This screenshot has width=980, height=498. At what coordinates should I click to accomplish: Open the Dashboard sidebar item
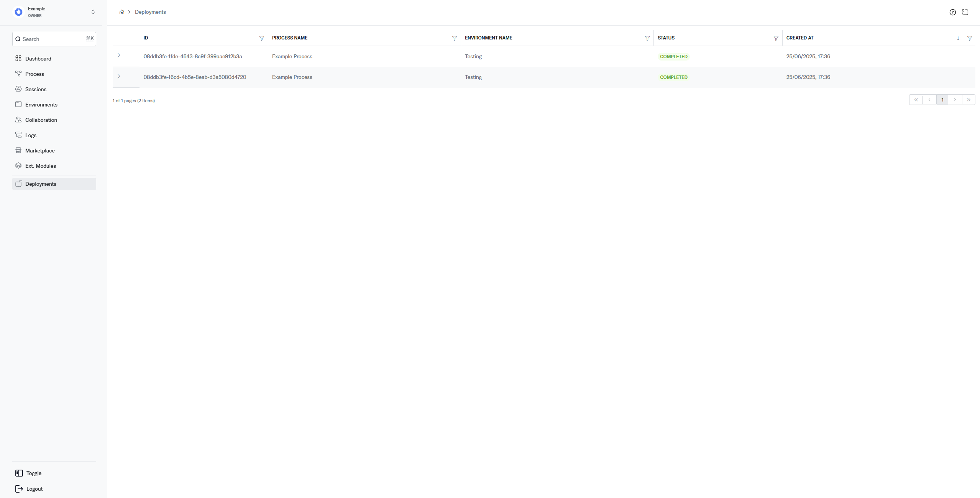[54, 59]
